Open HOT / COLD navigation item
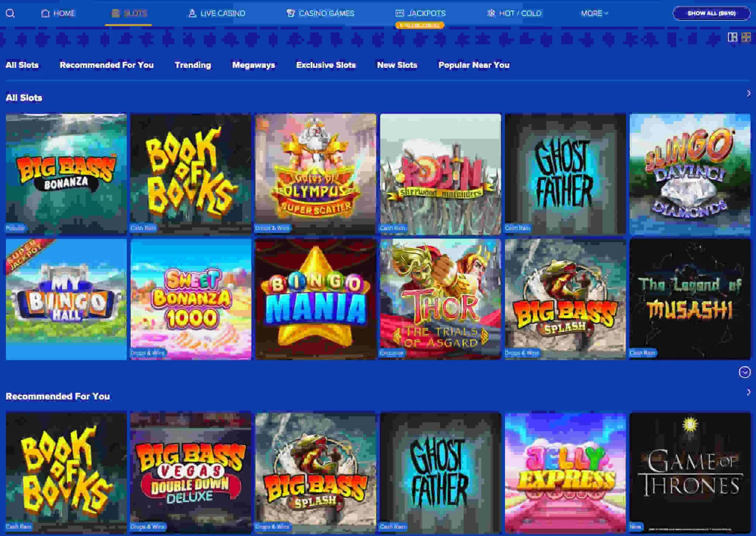This screenshot has width=756, height=536. 514,13
